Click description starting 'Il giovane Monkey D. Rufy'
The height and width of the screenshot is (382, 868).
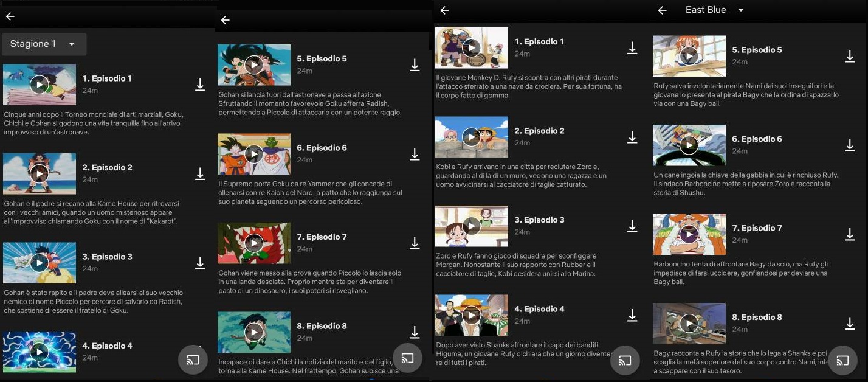529,86
